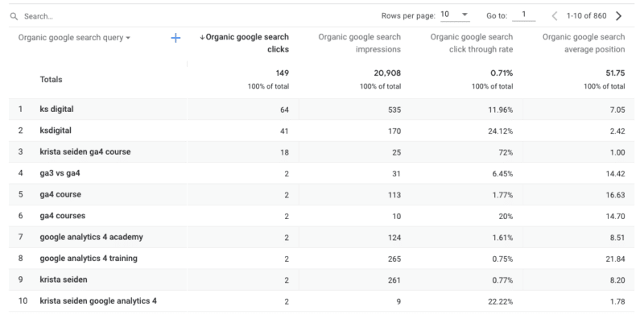Click total impressions value 20,908

387,73
